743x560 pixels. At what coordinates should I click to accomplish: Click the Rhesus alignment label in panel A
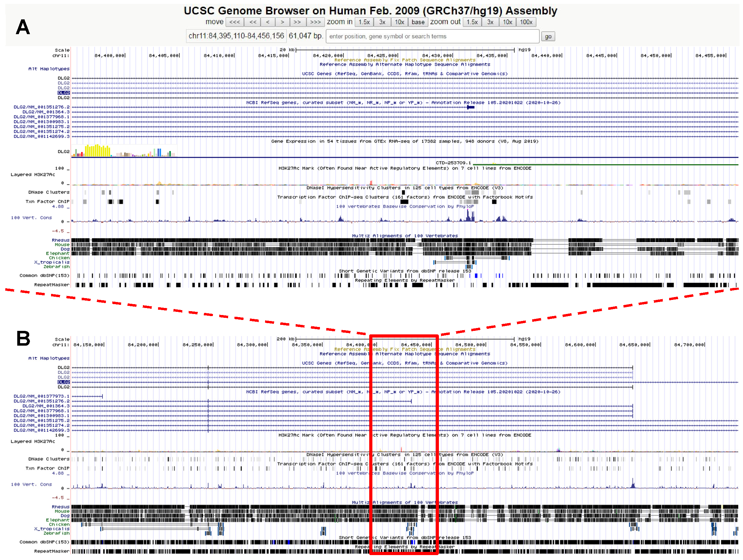[61, 240]
